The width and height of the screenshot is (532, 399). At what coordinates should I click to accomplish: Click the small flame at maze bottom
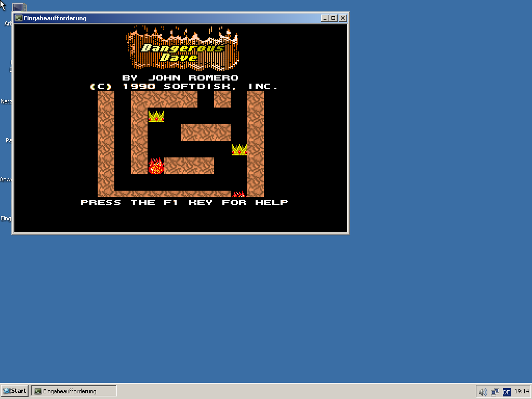point(238,194)
